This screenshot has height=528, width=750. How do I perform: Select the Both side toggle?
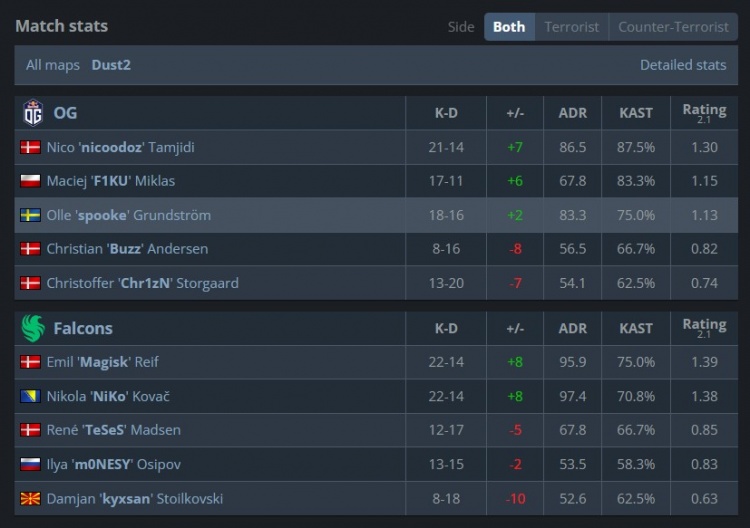point(509,27)
